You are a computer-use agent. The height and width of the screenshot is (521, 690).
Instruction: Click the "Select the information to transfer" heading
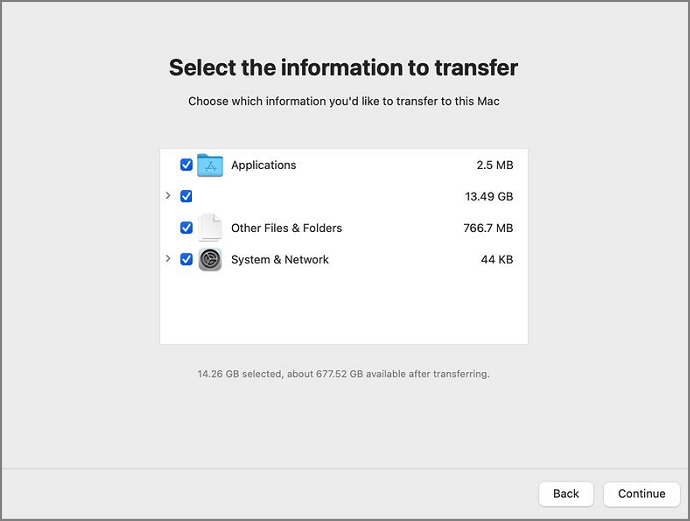click(344, 68)
